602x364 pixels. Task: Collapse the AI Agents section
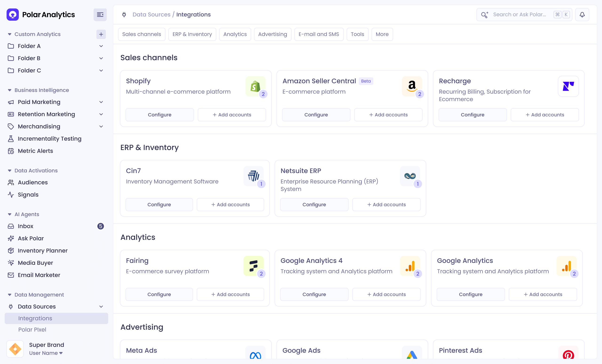[x=10, y=214]
